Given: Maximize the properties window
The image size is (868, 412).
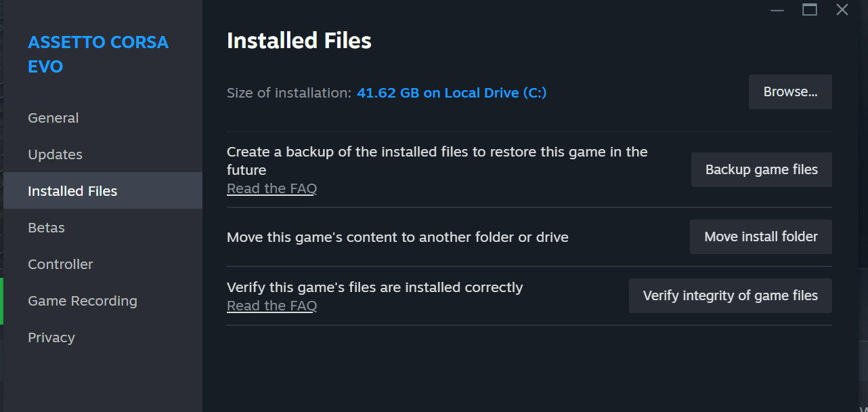Looking at the screenshot, I should tap(810, 10).
